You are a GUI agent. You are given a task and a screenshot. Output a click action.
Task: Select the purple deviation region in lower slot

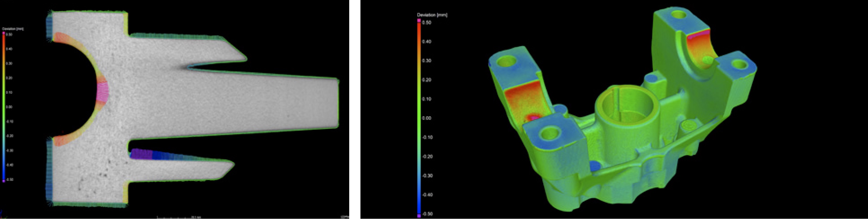[141, 154]
